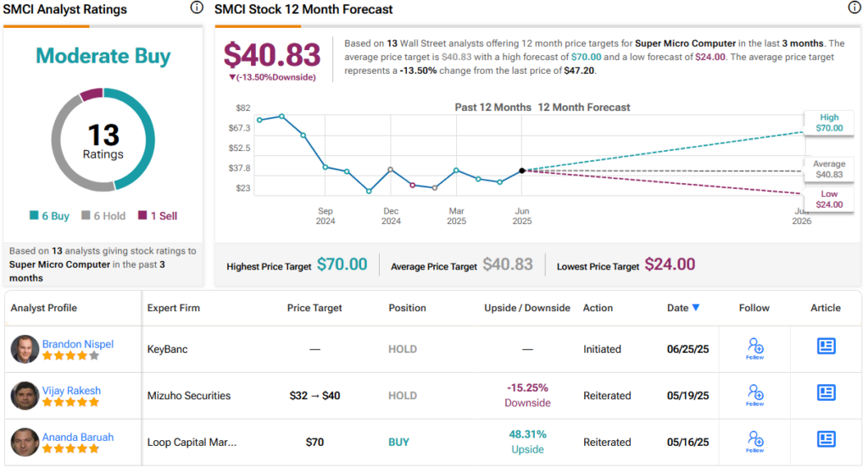Image resolution: width=868 pixels, height=468 pixels.
Task: Click the Upside / Downside column header
Action: pos(527,308)
